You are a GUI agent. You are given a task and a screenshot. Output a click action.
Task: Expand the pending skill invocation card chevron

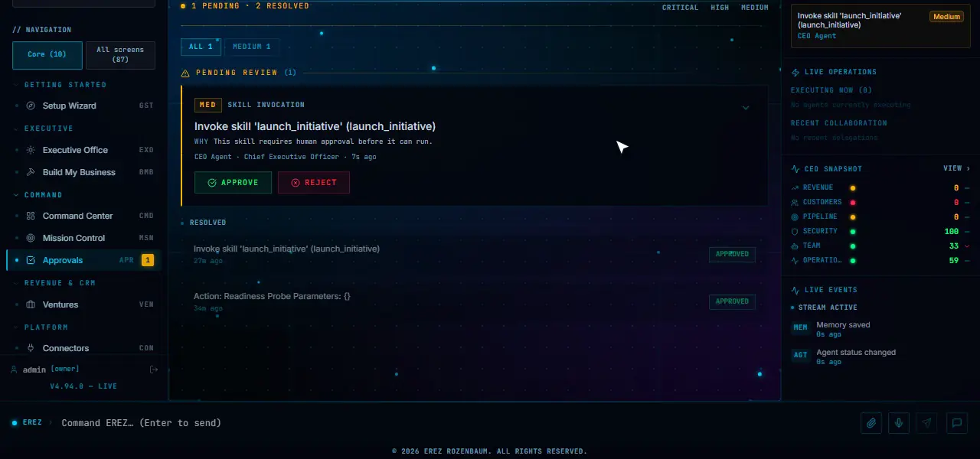click(746, 108)
